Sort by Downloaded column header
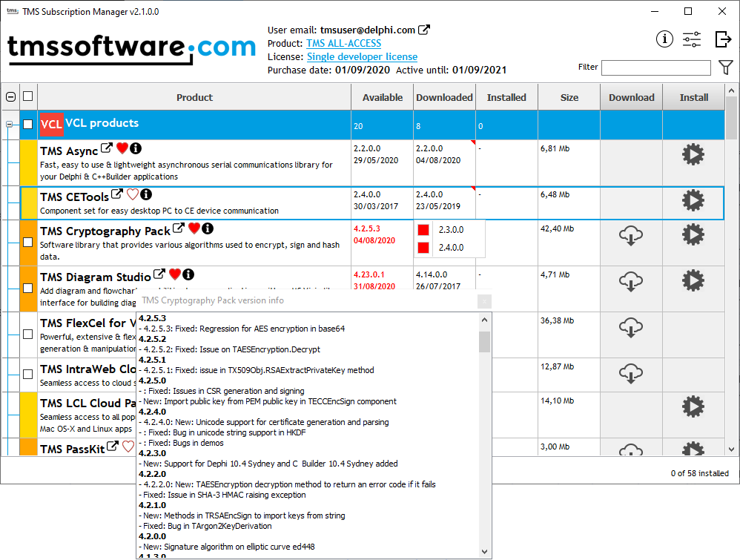Viewport: 740px width, 560px height. [x=445, y=97]
